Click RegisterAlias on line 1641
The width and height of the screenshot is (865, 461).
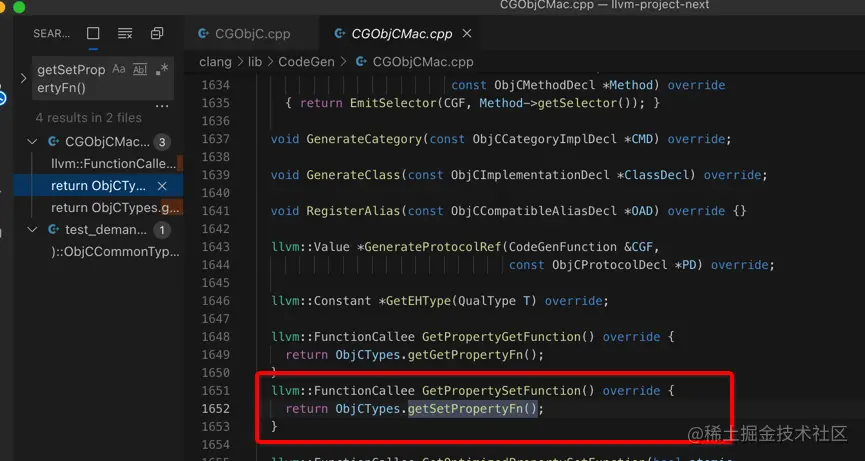point(353,211)
